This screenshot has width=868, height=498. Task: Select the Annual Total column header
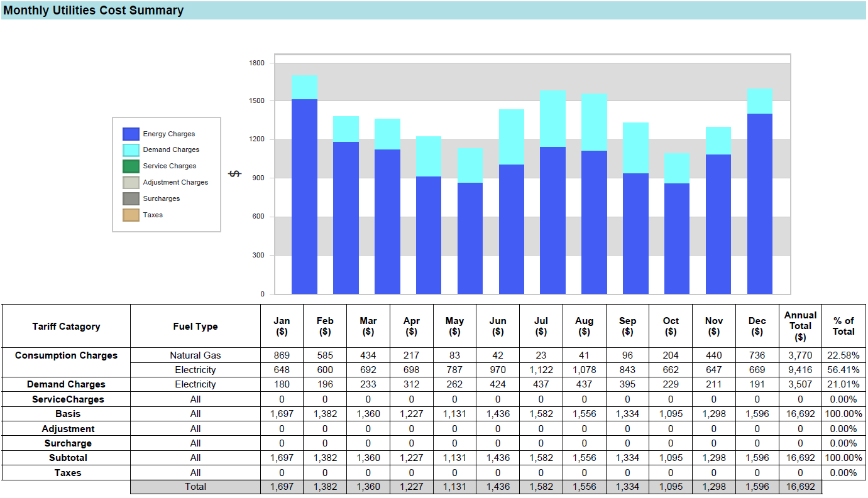tap(800, 326)
